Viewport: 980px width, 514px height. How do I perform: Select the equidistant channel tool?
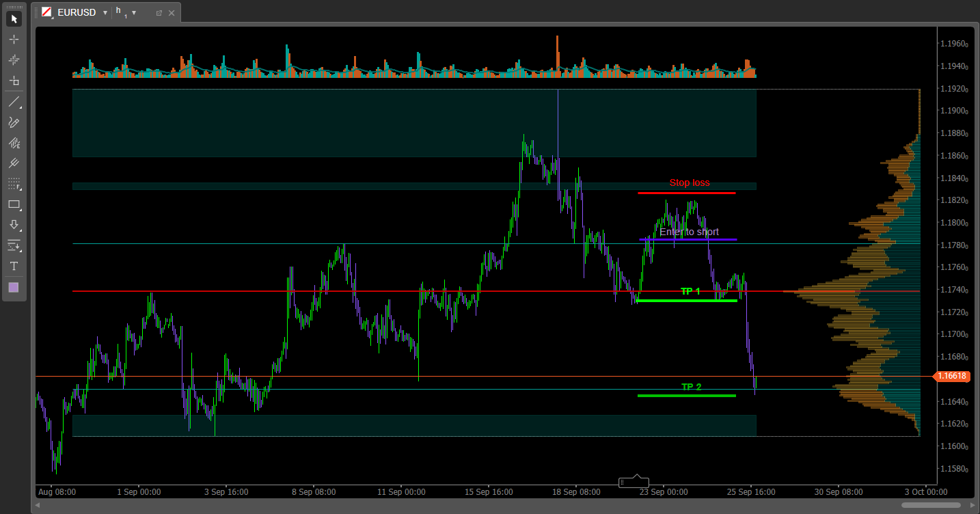14,143
